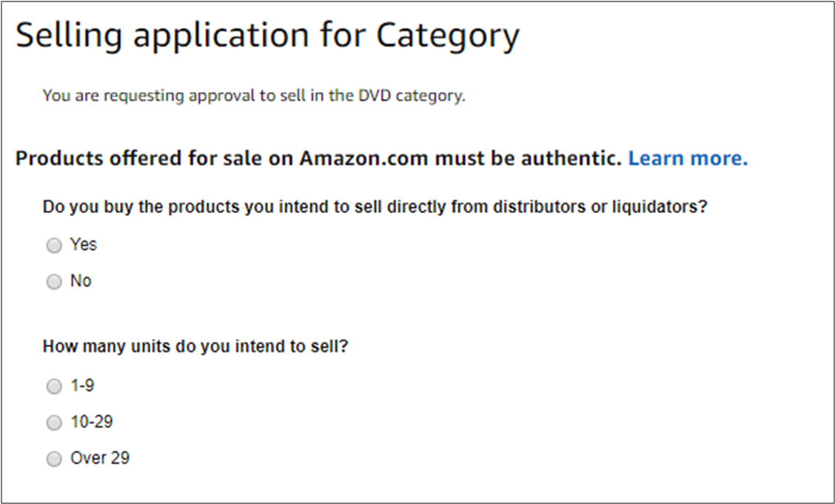Image resolution: width=835 pixels, height=504 pixels.
Task: Pick the Over 29 units radio button
Action: point(54,460)
